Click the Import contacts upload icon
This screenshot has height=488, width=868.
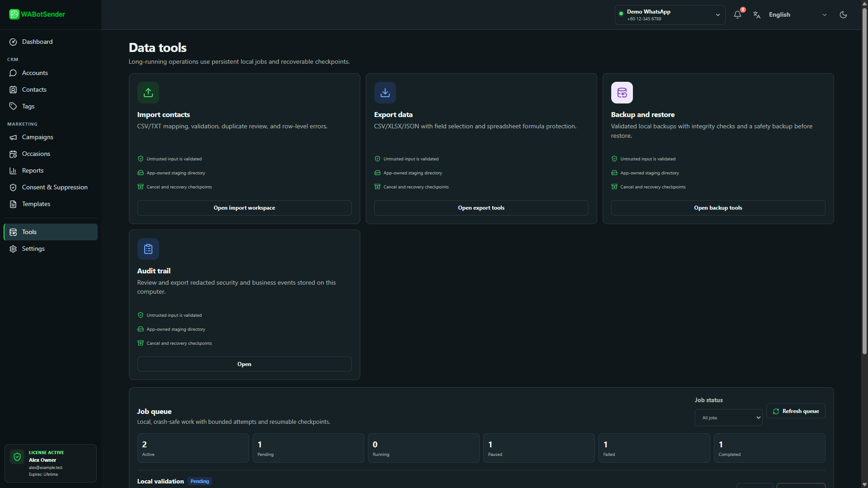tap(148, 93)
